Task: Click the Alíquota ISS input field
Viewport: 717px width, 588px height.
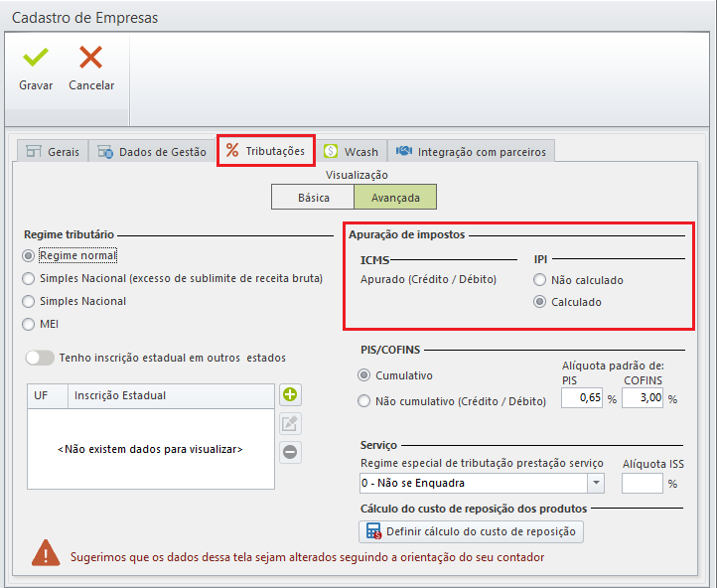Action: [x=642, y=484]
